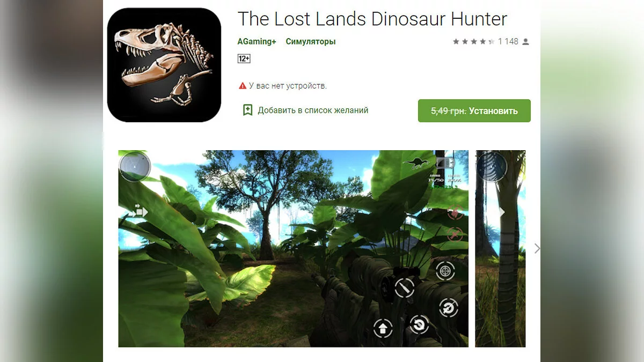Viewport: 644px width, 362px height.
Task: Click the dinosaur silhouette icon in screenshot
Action: (416, 162)
